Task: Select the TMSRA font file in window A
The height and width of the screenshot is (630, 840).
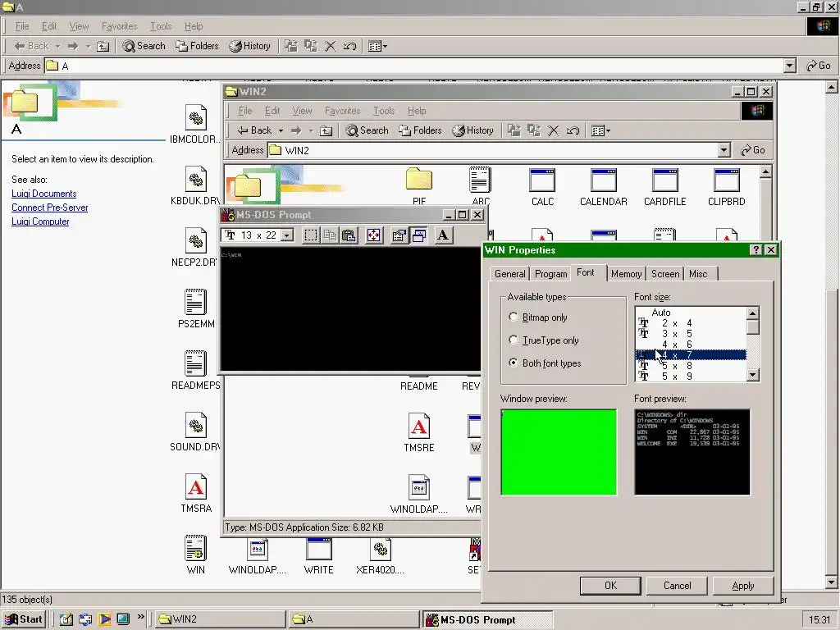Action: click(196, 493)
